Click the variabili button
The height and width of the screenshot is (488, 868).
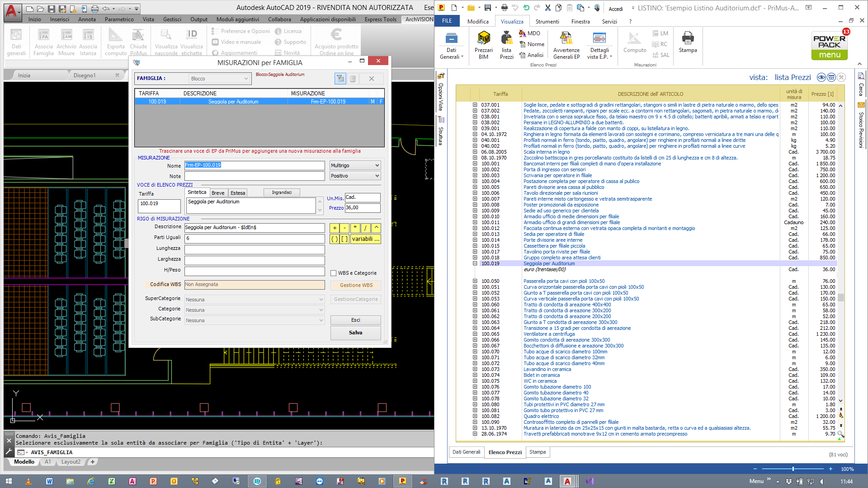[365, 239]
